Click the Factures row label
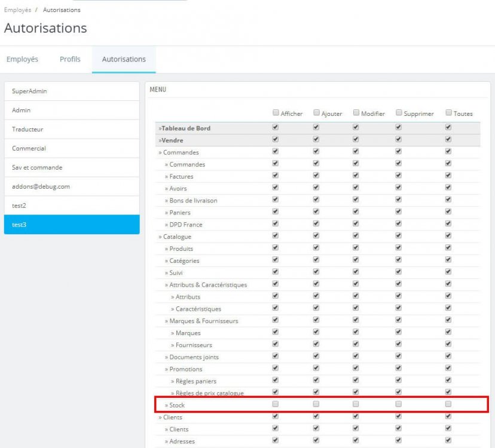Image resolution: width=495 pixels, height=448 pixels. (x=181, y=177)
